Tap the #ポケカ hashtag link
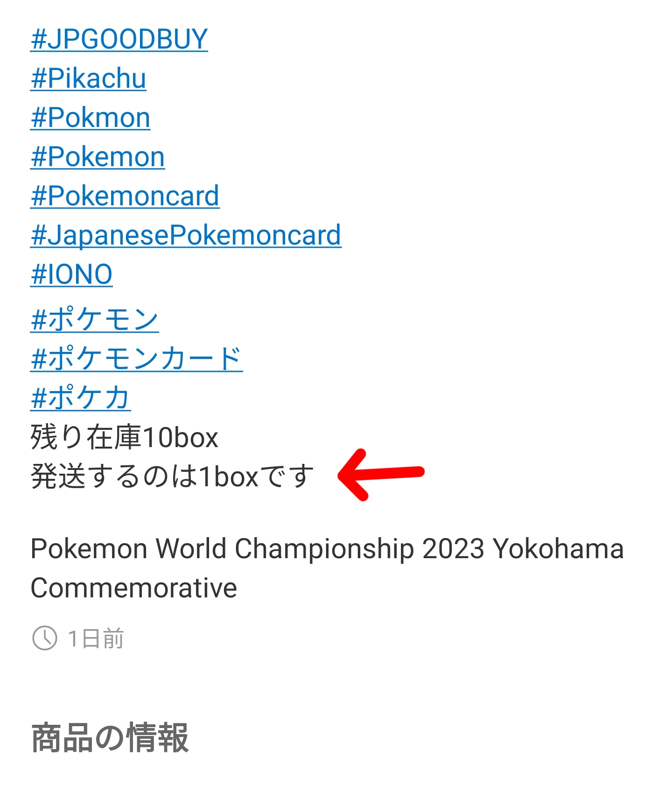672x785 pixels. tap(81, 398)
